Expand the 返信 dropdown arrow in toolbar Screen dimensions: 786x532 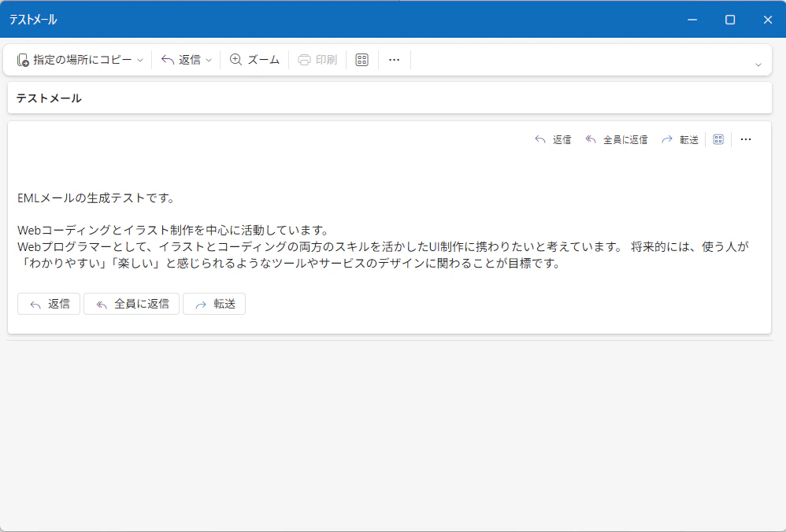point(209,60)
